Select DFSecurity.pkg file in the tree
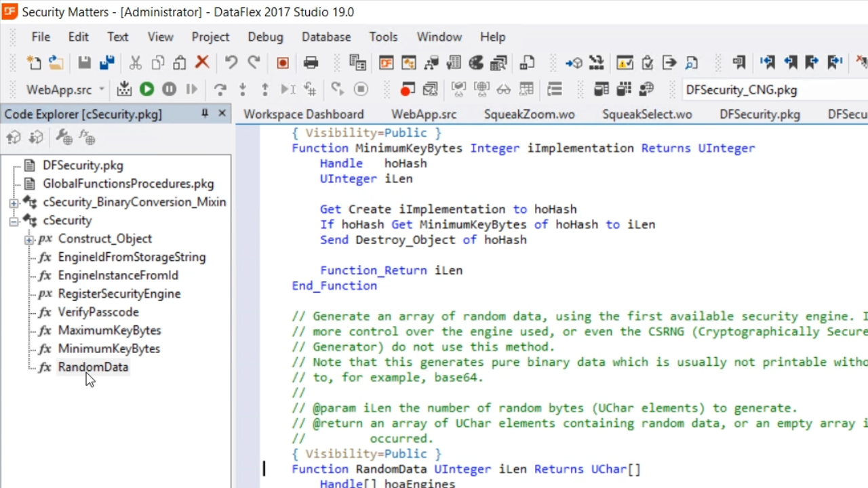868x488 pixels. 83,165
